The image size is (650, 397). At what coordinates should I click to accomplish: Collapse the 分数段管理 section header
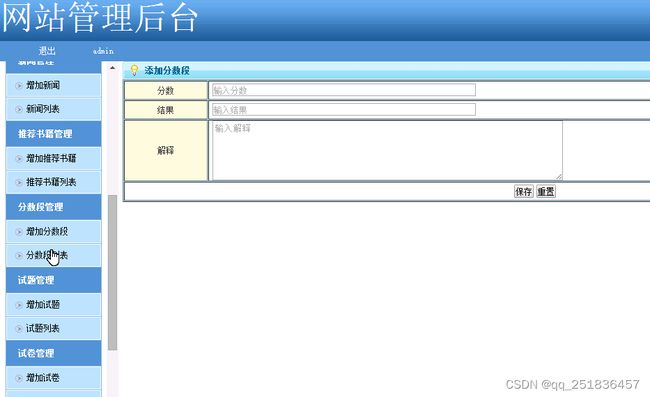[x=53, y=207]
